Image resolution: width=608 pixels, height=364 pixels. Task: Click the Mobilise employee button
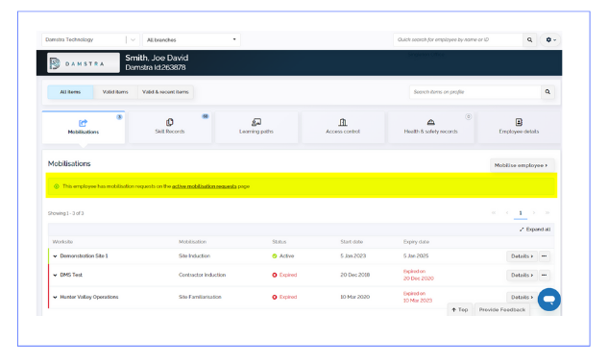click(x=522, y=165)
